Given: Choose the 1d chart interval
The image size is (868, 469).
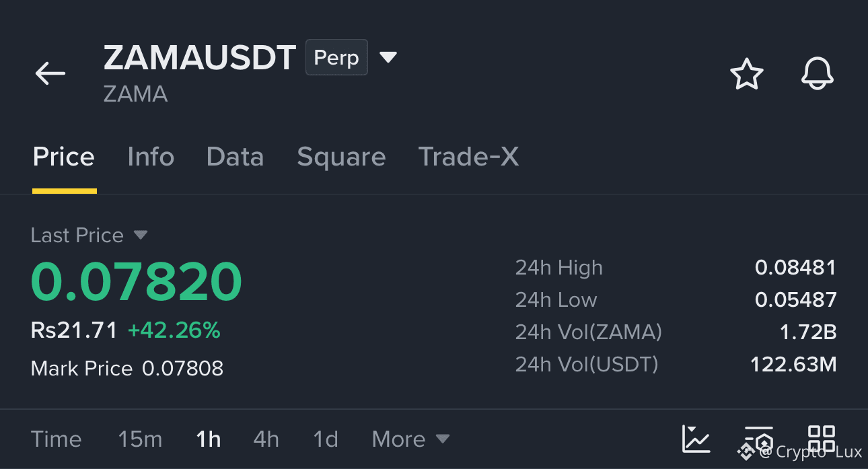Looking at the screenshot, I should [326, 439].
